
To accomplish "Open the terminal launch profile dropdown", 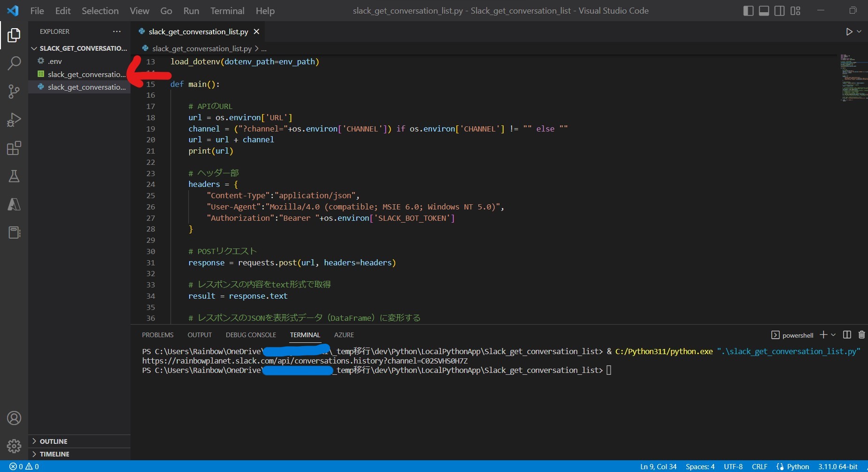I will point(833,335).
